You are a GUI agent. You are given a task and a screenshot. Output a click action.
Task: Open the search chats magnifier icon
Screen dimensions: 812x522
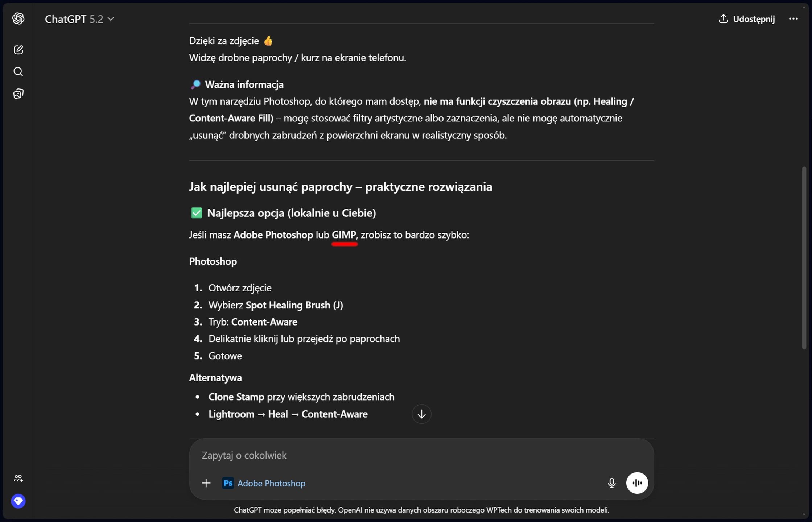pos(18,72)
